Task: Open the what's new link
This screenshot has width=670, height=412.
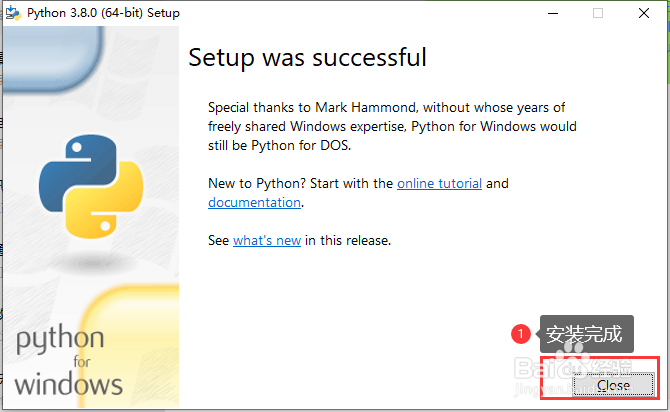Action: (x=267, y=240)
